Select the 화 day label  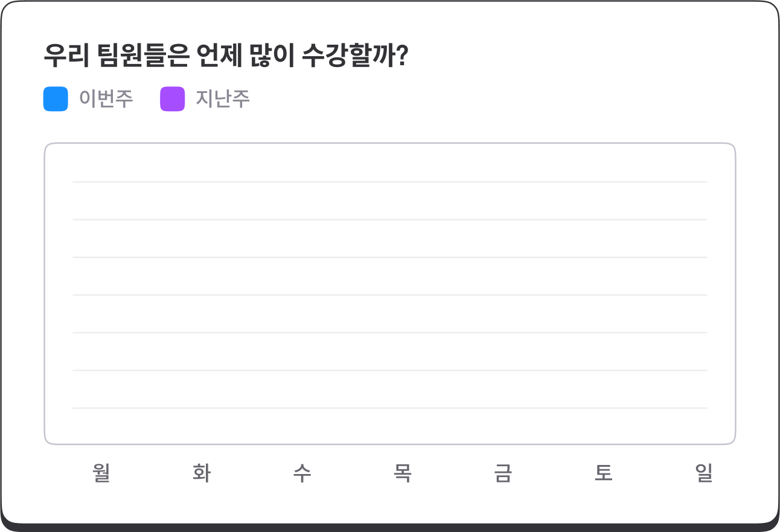coord(202,473)
